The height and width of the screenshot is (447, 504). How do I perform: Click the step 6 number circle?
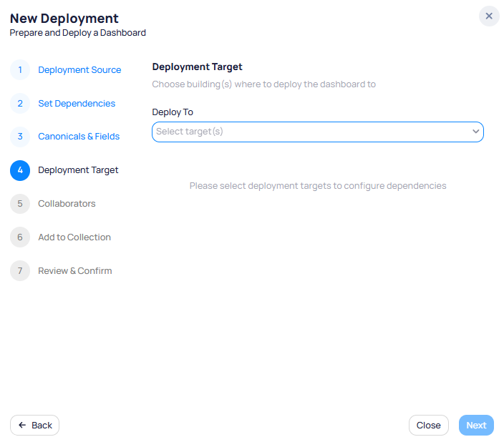pos(20,237)
